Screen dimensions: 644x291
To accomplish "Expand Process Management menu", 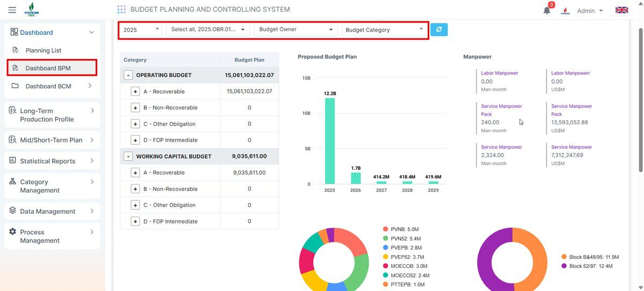I will [52, 236].
